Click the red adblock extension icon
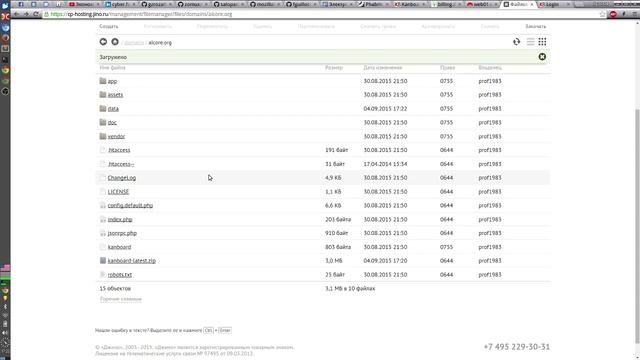Viewport: 640px width, 360px height. pos(613,14)
